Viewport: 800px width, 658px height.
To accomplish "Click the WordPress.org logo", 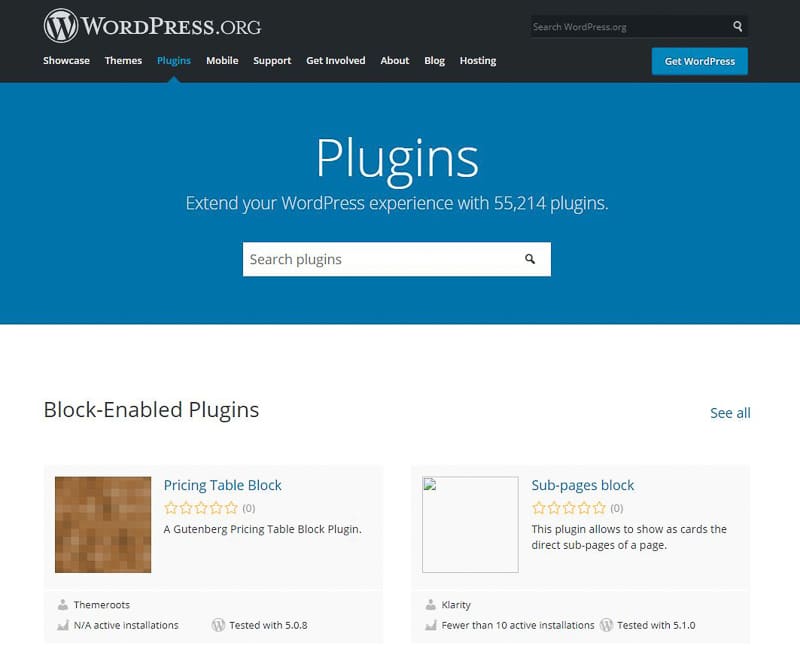I will coord(153,26).
